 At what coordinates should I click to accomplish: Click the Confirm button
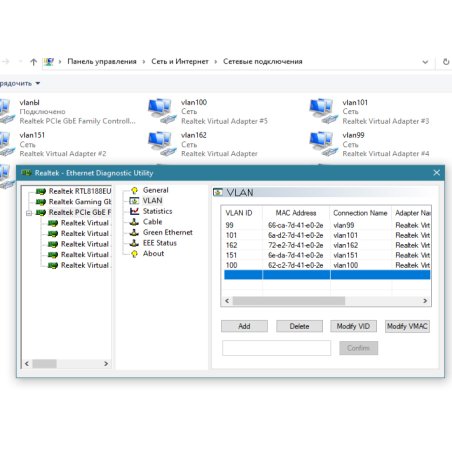click(359, 348)
